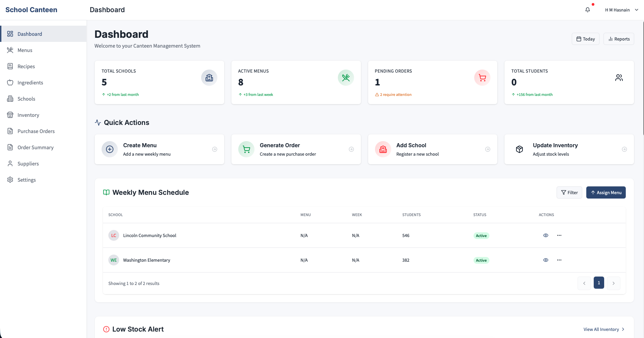Screen dimensions: 644x338
Task: Click the Inventory store icon
Action: click(x=10, y=115)
